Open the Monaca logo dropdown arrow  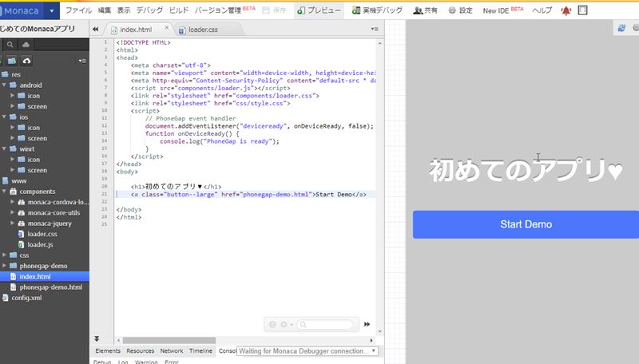[52, 10]
